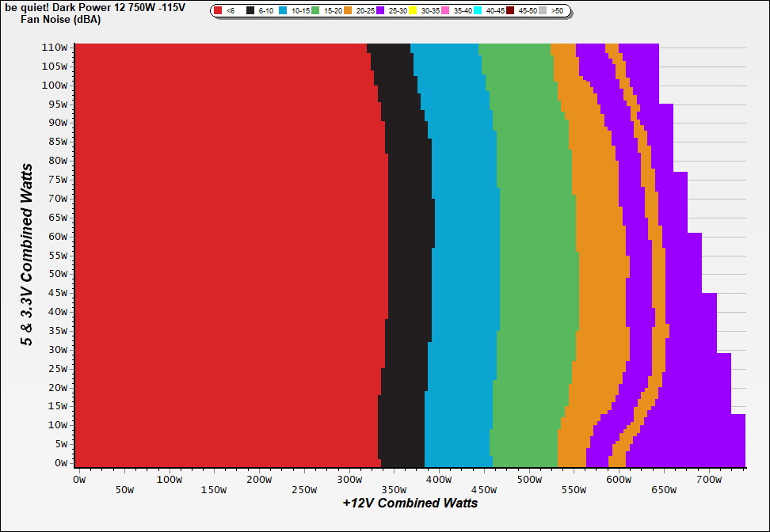770x532 pixels.
Task: Select the green 15-20 legend swatch
Action: coord(315,11)
